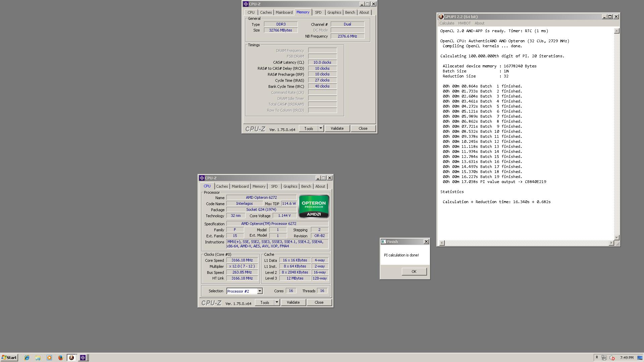Switch to Caches tab in Memory window
This screenshot has height=362, width=644.
tap(266, 12)
